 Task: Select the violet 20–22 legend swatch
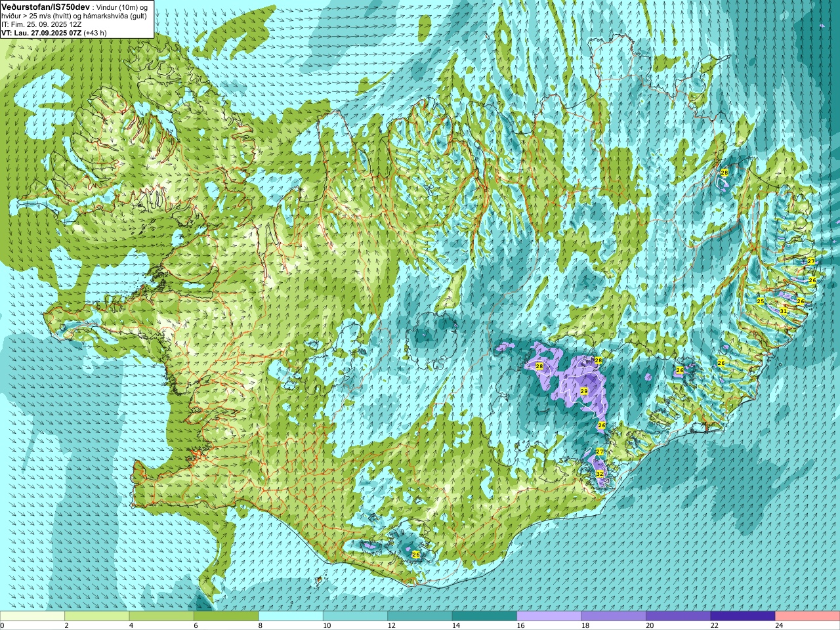679,616
